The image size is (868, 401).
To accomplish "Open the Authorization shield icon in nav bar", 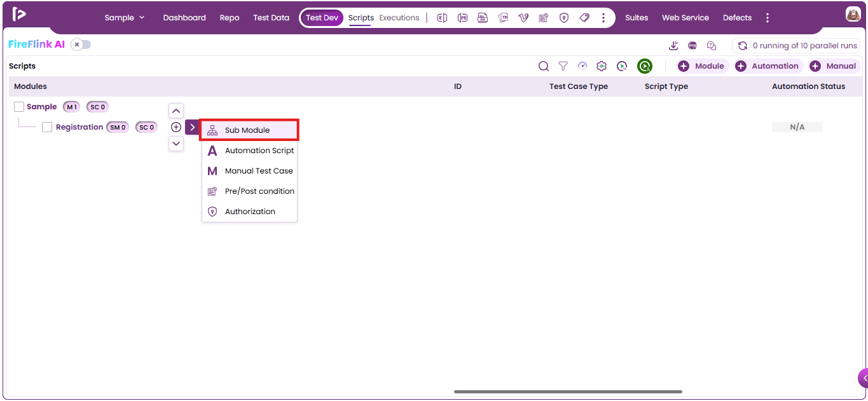I will [x=564, y=18].
